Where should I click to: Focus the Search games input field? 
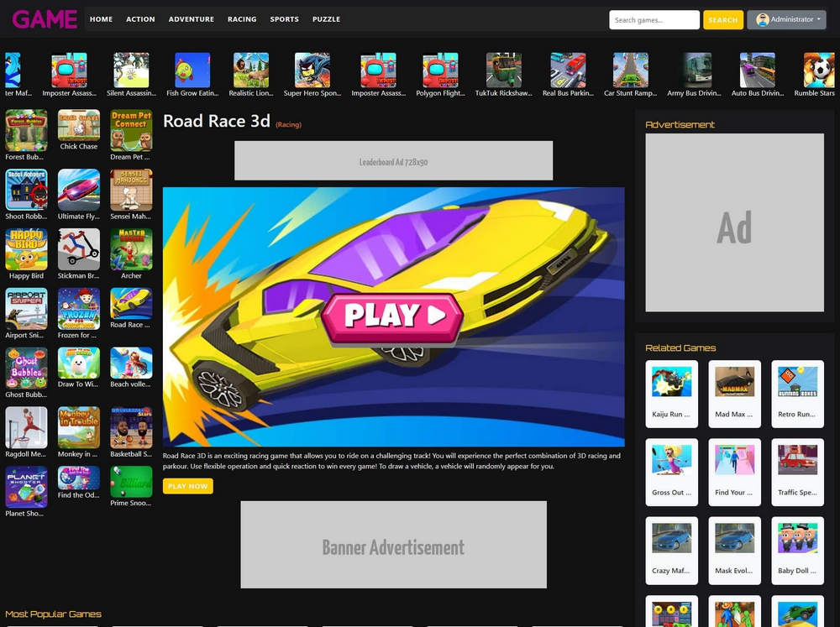[x=654, y=20]
